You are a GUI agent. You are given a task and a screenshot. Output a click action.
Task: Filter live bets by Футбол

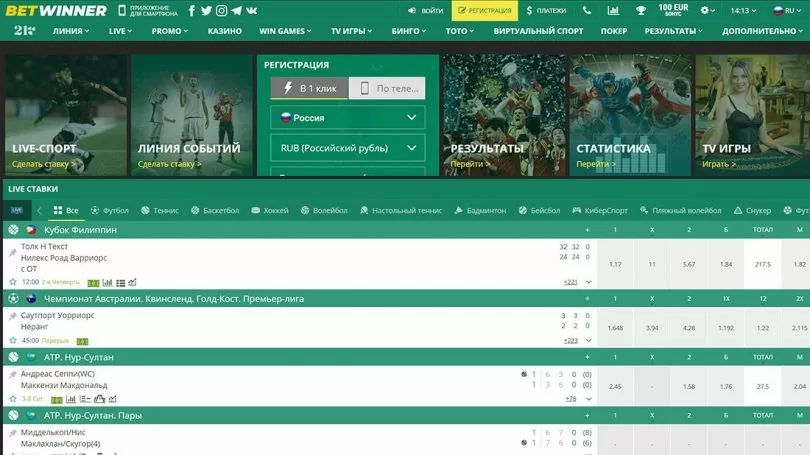110,210
